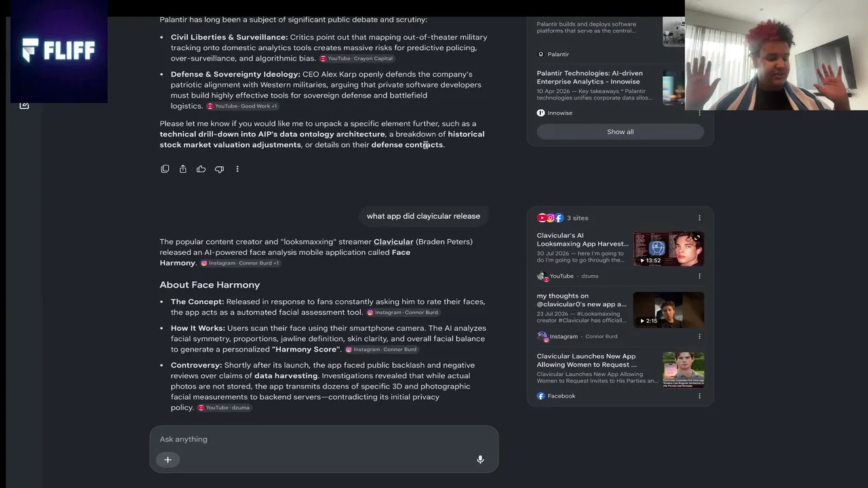This screenshot has height=488, width=868.
Task: Give the Palantir response a thumbs up
Action: pos(201,169)
